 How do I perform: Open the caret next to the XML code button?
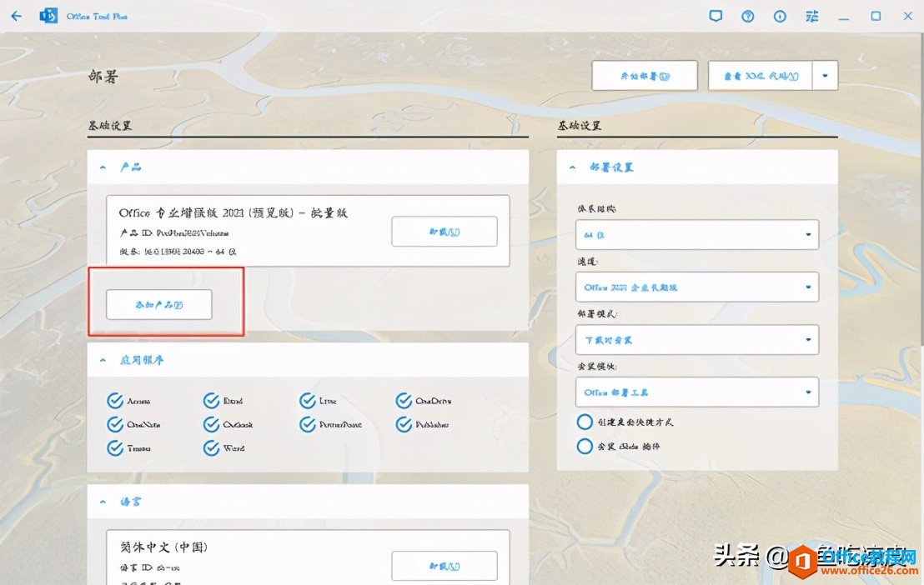[x=824, y=75]
